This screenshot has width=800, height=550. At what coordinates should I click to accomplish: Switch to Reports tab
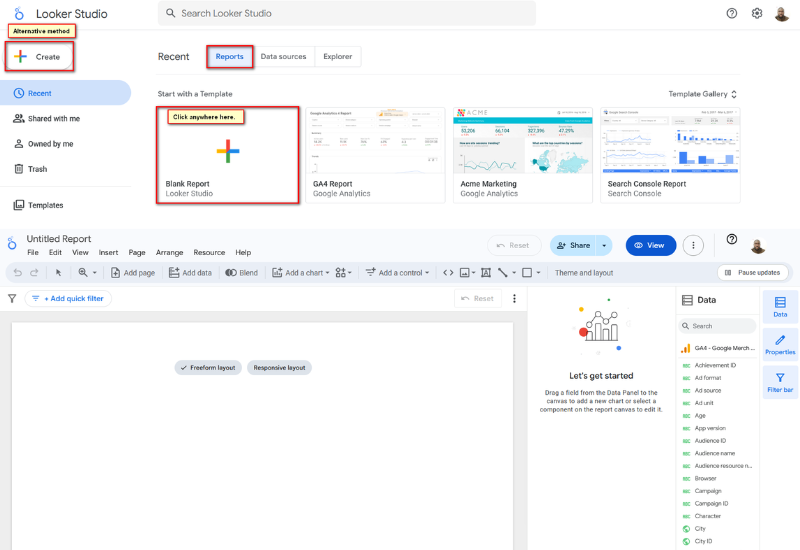(230, 57)
